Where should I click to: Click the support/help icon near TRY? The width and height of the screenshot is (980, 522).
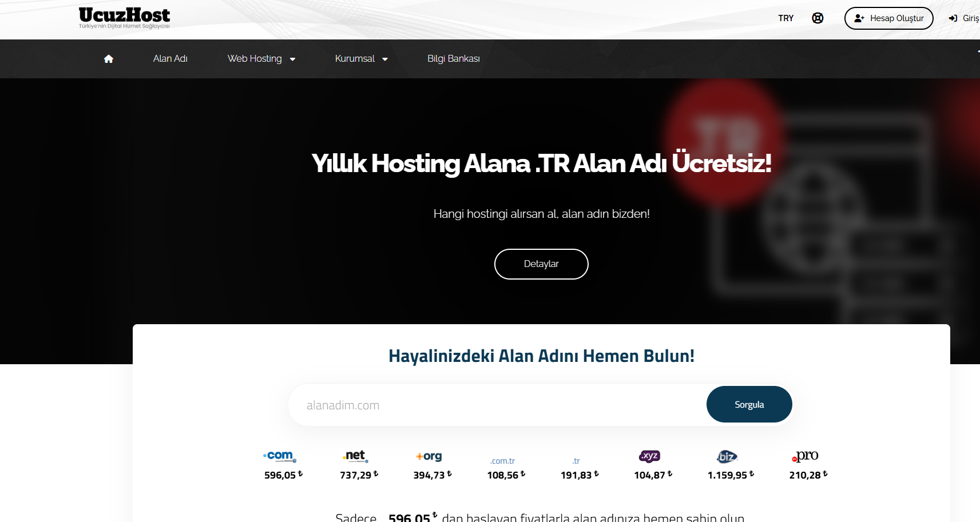pos(818,18)
